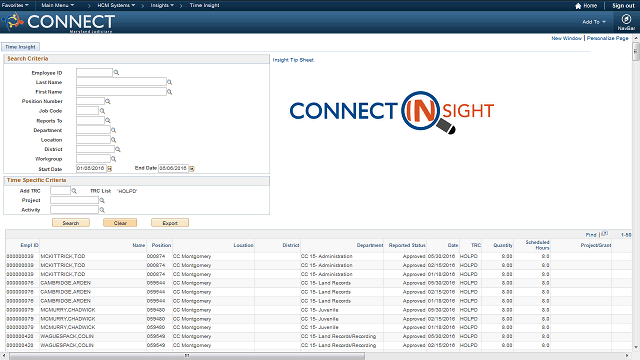Open the End Date calendar picker
The height and width of the screenshot is (360, 640).
(192, 169)
